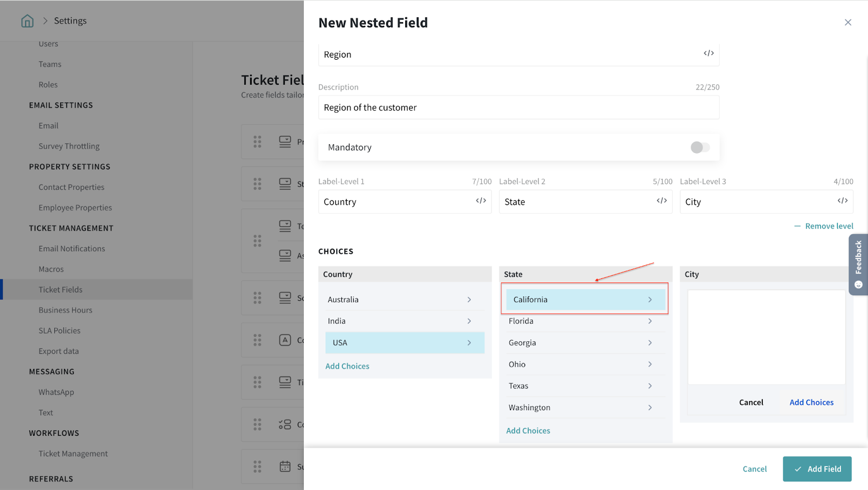Click Add Choices under Country list
Screen dimensions: 868x490
(x=347, y=366)
